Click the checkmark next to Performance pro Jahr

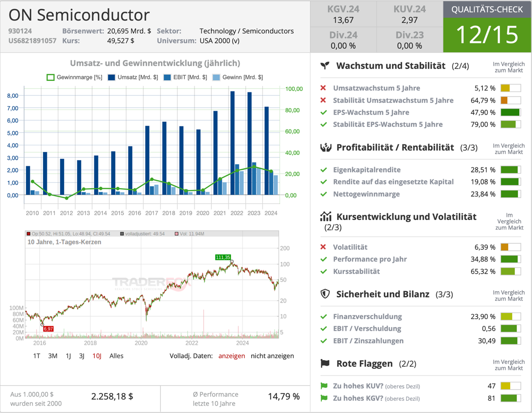324,259
